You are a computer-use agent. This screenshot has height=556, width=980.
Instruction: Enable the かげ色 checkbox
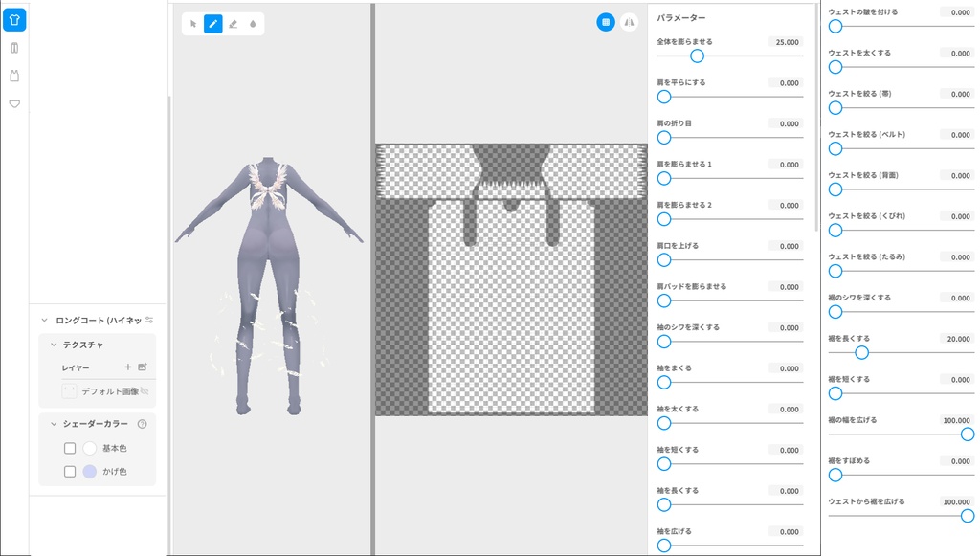coord(70,472)
